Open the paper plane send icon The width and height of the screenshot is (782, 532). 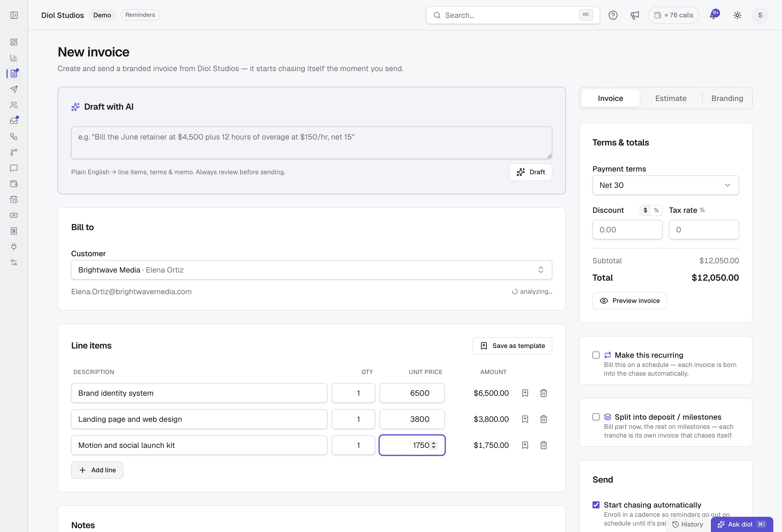14,89
